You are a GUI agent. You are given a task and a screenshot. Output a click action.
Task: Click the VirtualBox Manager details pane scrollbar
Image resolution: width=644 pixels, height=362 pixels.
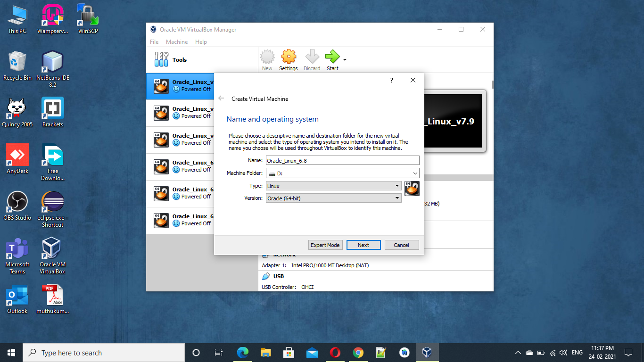click(493, 85)
